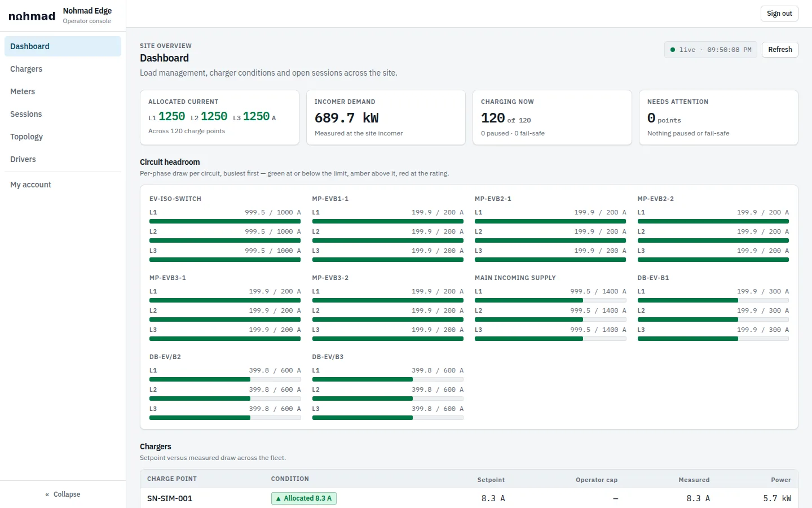Click the Circuit headroom heading
The width and height of the screenshot is (812, 508).
click(170, 162)
